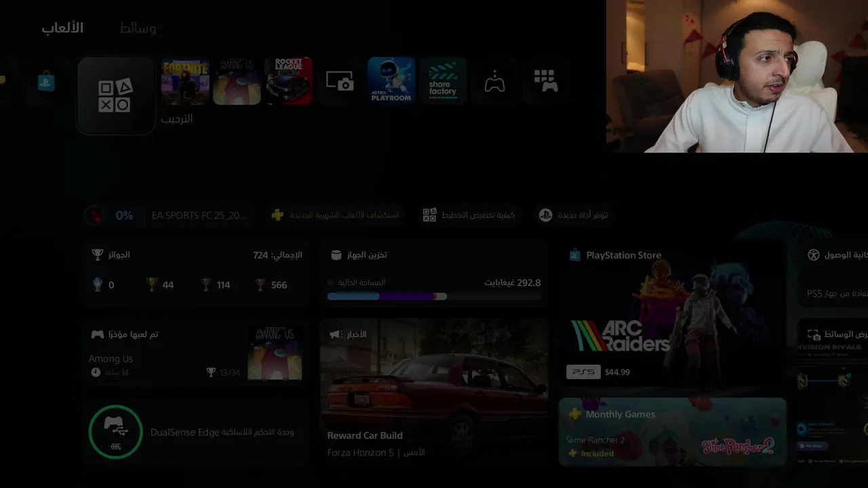This screenshot has height=488, width=868.
Task: Select the Welcome hub tile
Action: coord(116,96)
